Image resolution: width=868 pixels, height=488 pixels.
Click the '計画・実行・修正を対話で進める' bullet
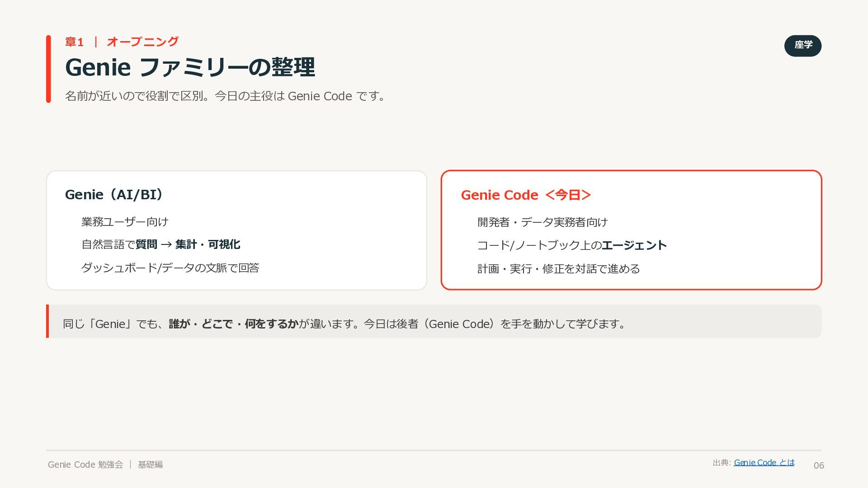click(x=559, y=269)
